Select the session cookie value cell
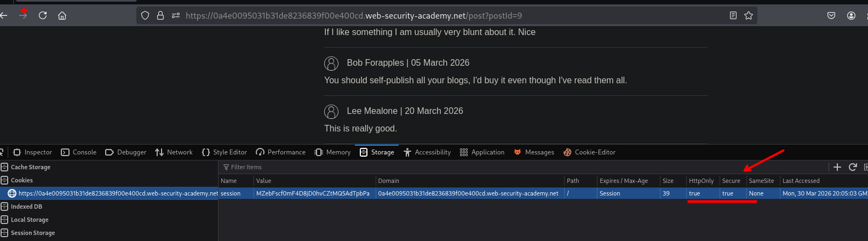This screenshot has width=868, height=241. 313,193
